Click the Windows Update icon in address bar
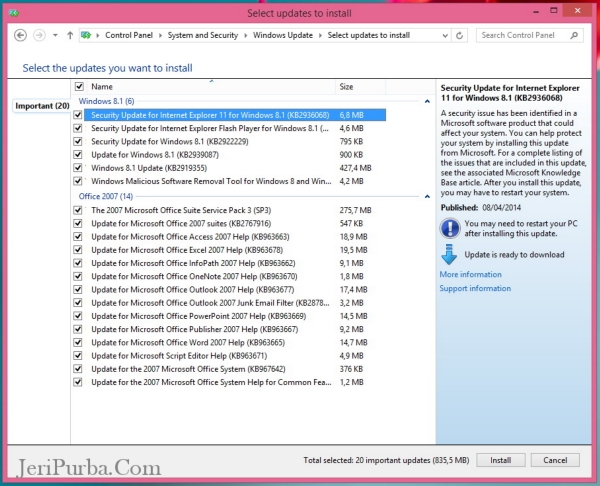This screenshot has width=600, height=486. point(86,35)
